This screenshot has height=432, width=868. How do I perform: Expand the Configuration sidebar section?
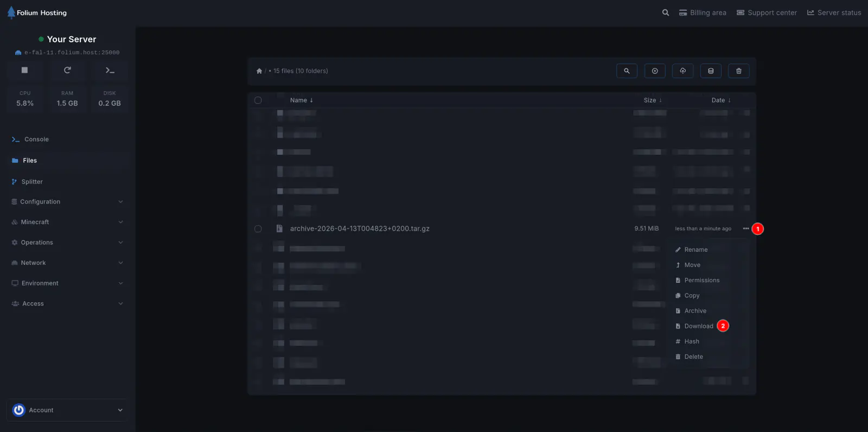(x=67, y=202)
